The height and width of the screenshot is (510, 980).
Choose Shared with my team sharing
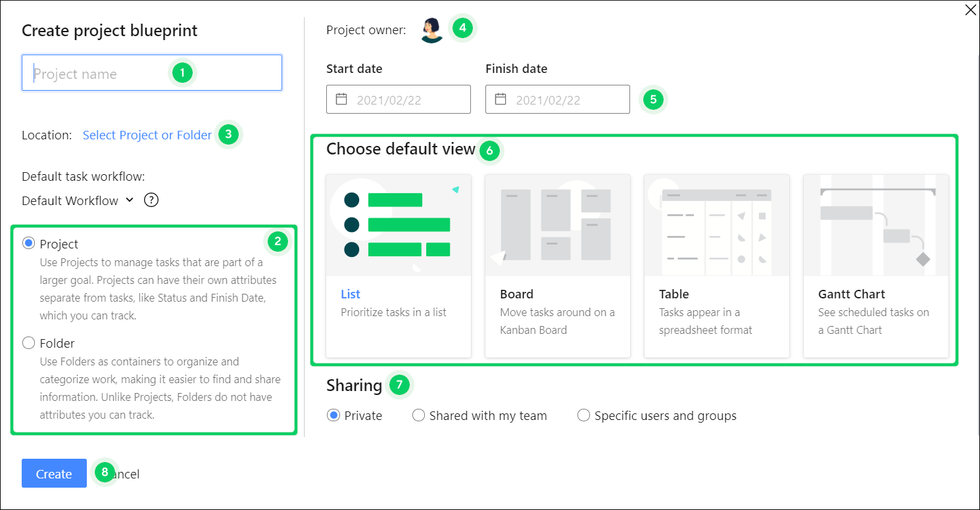click(x=418, y=415)
